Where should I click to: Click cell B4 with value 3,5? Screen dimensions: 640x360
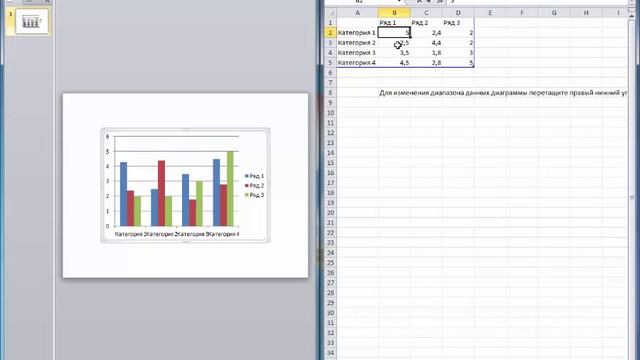(394, 53)
